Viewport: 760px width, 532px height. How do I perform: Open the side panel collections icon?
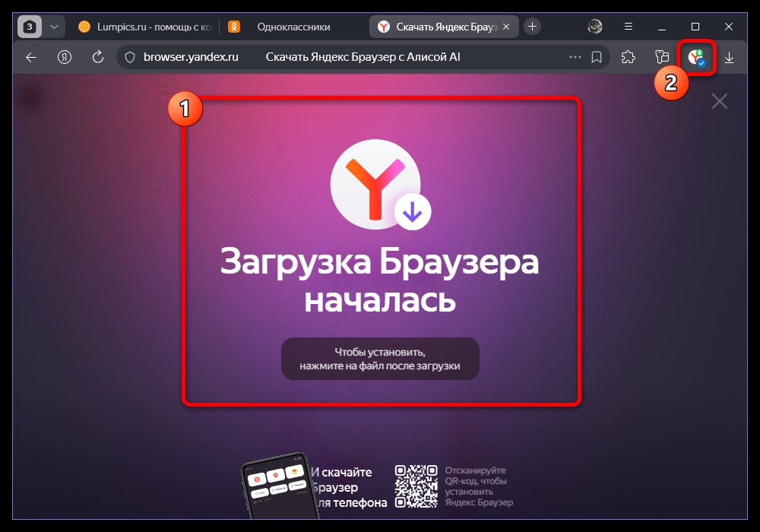click(662, 57)
